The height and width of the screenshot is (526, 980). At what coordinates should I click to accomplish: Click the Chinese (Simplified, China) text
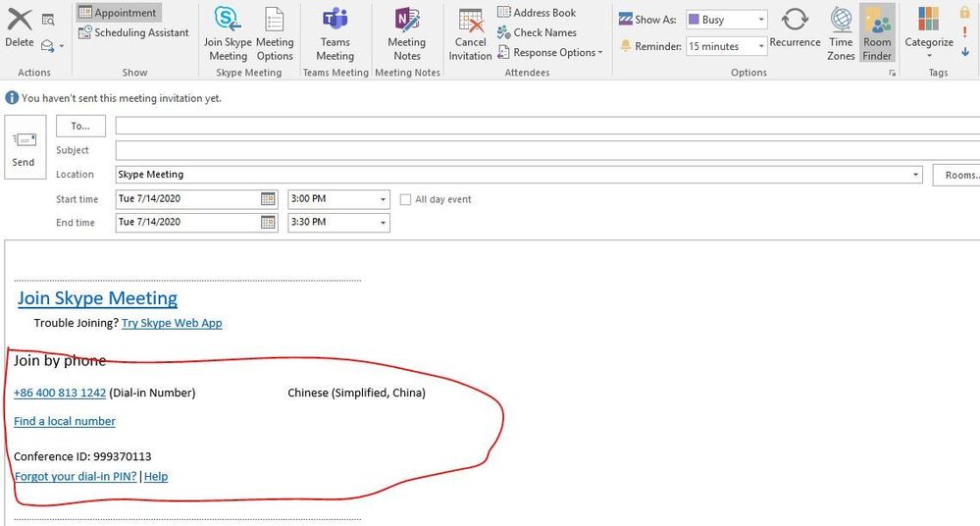(x=356, y=393)
